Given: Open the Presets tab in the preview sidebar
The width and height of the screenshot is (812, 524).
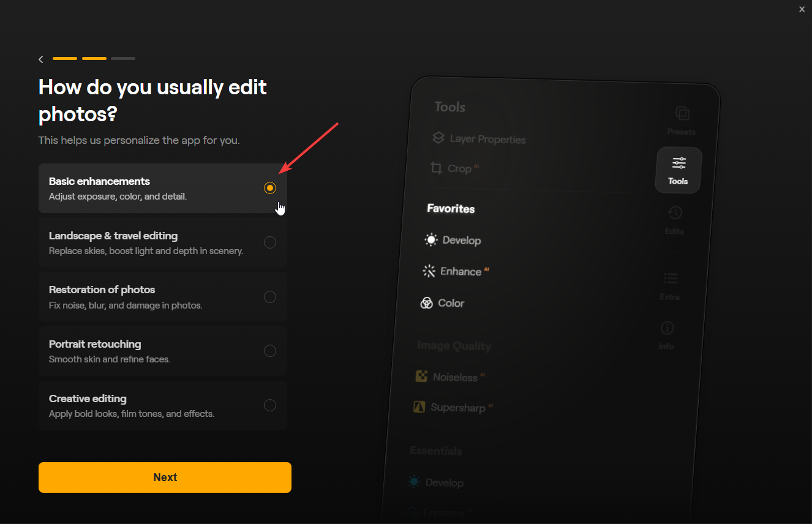Looking at the screenshot, I should tap(682, 121).
